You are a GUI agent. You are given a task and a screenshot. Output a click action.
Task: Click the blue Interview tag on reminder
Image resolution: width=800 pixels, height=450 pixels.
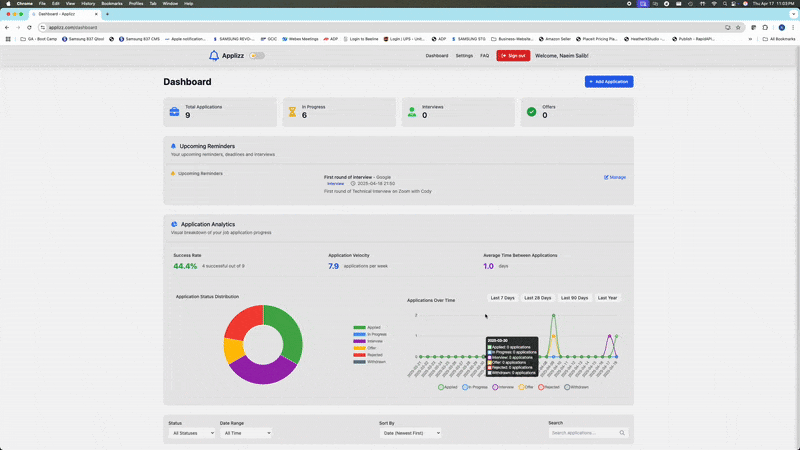[335, 184]
